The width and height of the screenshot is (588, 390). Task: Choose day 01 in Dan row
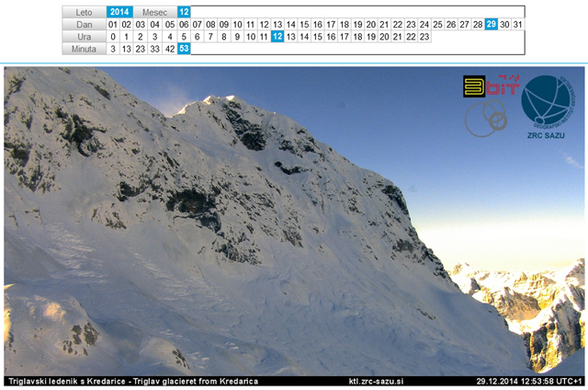click(113, 24)
